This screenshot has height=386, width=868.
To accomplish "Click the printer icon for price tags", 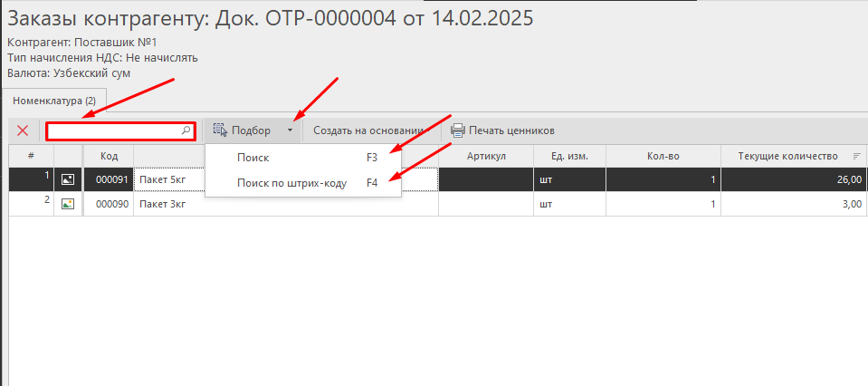I will point(458,130).
